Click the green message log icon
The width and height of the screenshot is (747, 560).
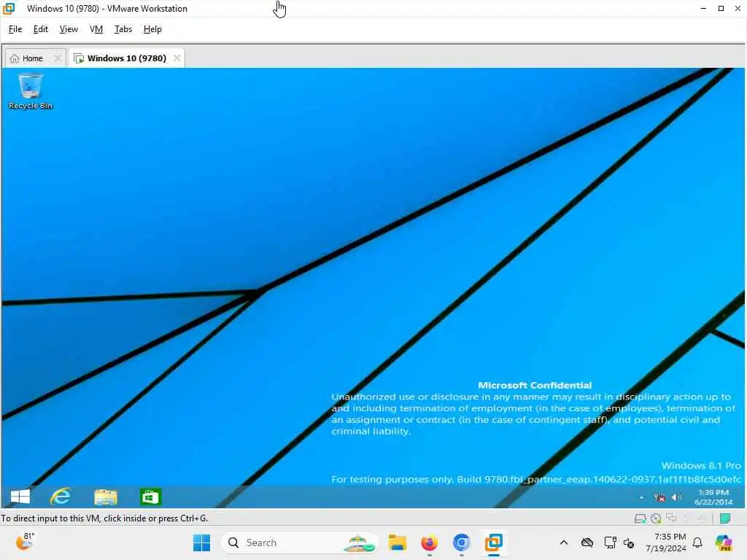(725, 518)
